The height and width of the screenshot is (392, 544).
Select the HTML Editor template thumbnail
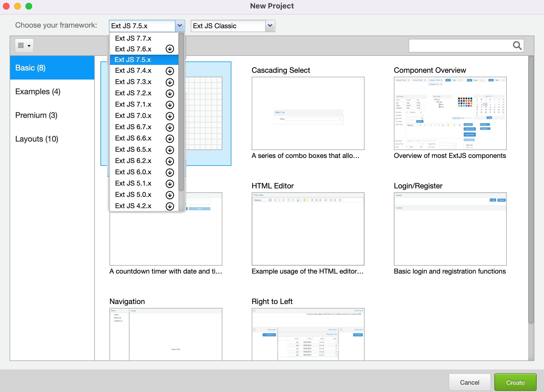308,229
